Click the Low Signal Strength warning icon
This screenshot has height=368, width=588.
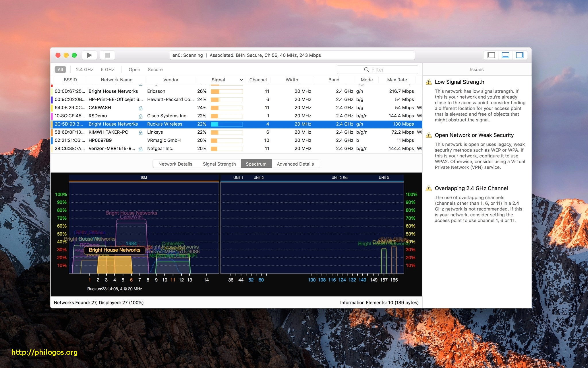pyautogui.click(x=428, y=82)
